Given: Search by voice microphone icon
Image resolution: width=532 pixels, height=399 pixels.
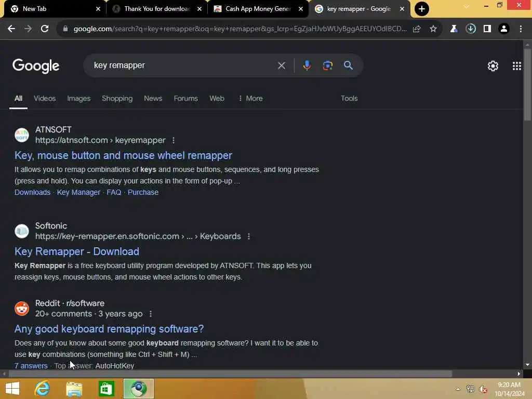Looking at the screenshot, I should [307, 65].
